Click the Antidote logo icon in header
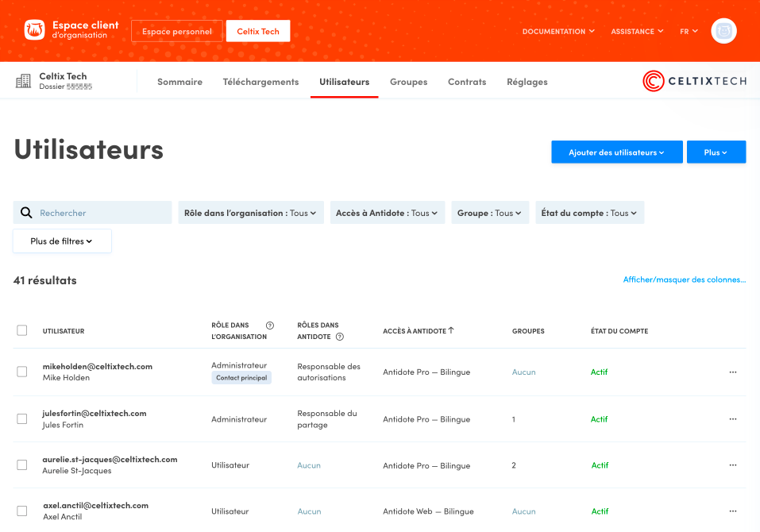Screen dimensions: 760x532 tap(35, 30)
